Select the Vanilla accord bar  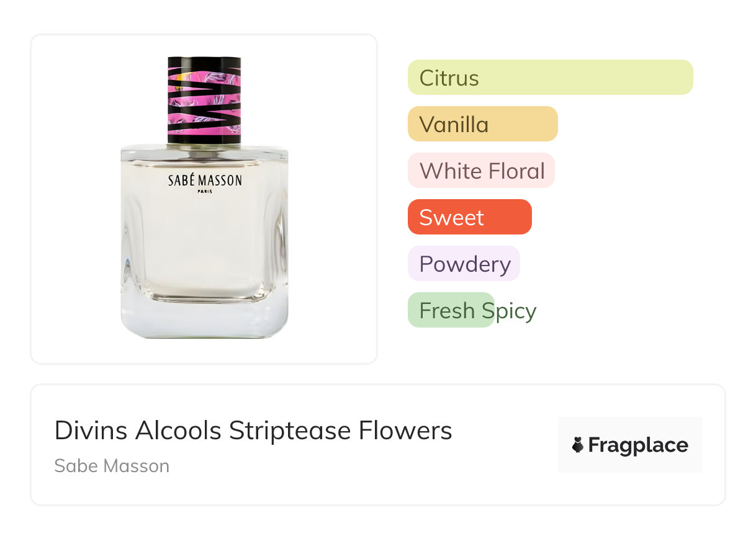(482, 124)
